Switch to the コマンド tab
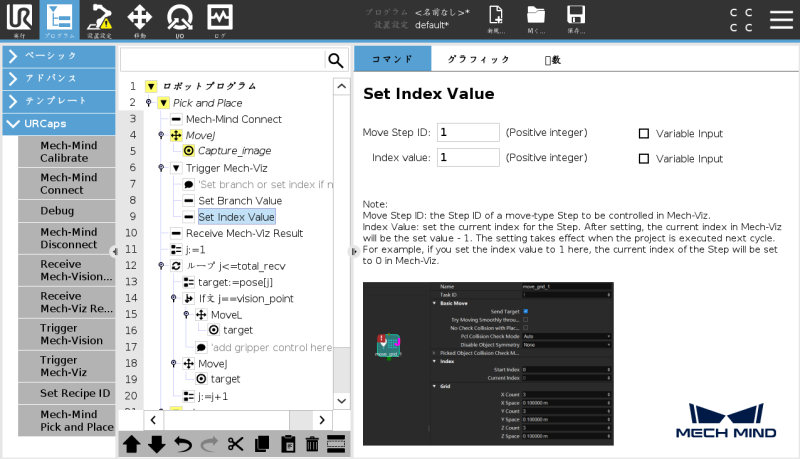This screenshot has width=800, height=459. click(x=392, y=59)
